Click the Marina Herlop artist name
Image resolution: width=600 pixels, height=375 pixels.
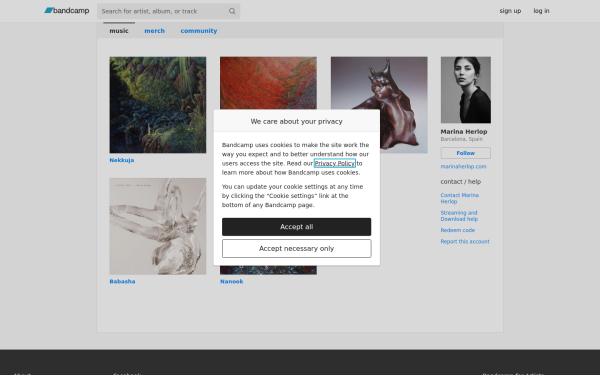464,132
